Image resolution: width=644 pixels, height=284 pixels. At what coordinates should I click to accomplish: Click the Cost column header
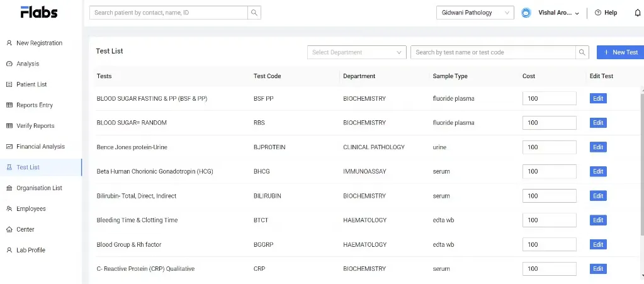(x=529, y=76)
